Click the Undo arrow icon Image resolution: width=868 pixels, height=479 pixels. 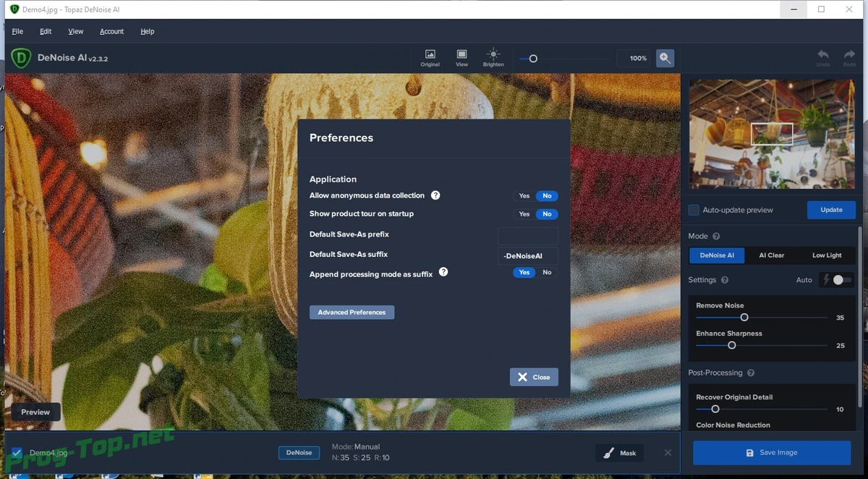coord(823,54)
